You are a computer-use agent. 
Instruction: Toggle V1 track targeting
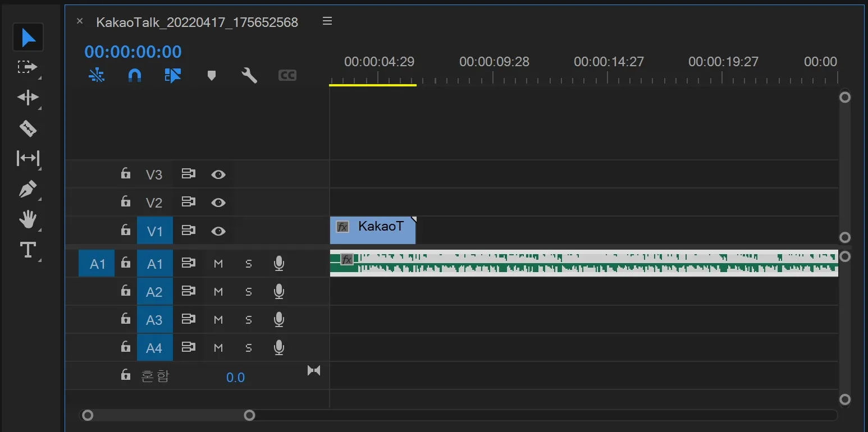click(x=155, y=231)
